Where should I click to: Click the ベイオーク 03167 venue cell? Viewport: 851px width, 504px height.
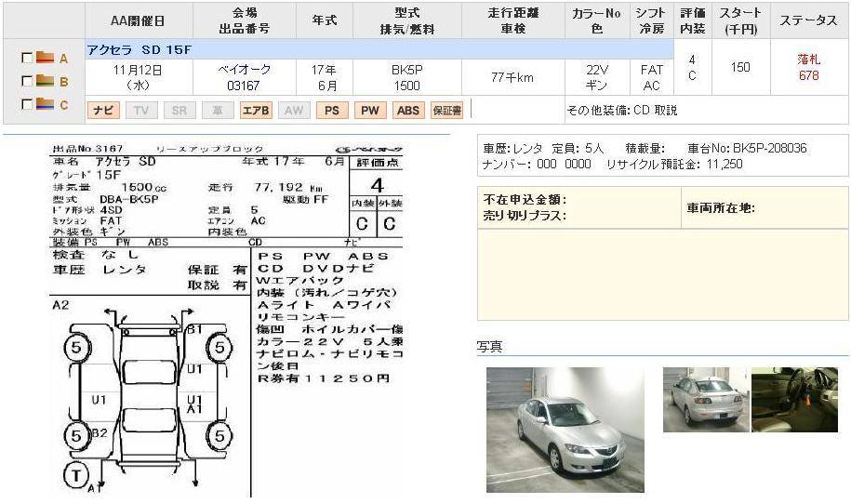[245, 77]
